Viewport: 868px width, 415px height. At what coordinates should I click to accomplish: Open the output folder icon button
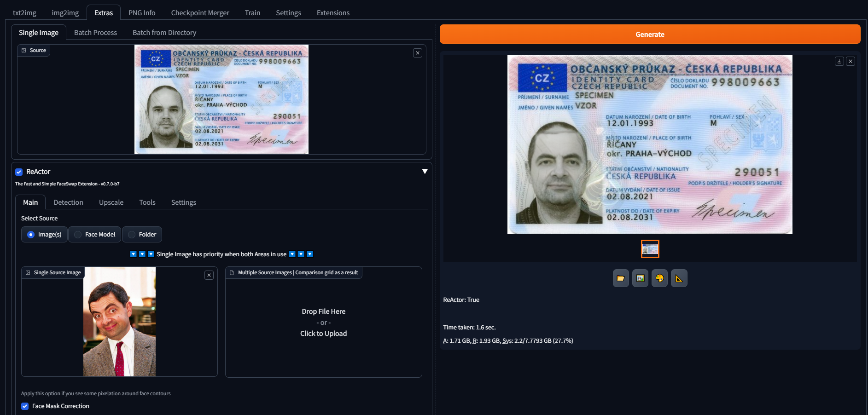(x=621, y=278)
